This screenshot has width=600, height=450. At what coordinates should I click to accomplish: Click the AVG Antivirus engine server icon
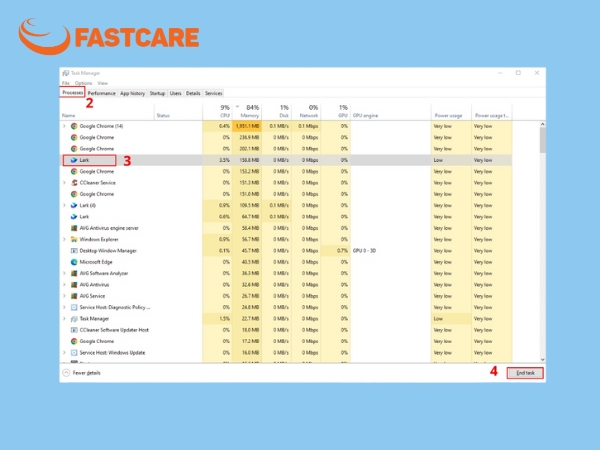(x=74, y=228)
